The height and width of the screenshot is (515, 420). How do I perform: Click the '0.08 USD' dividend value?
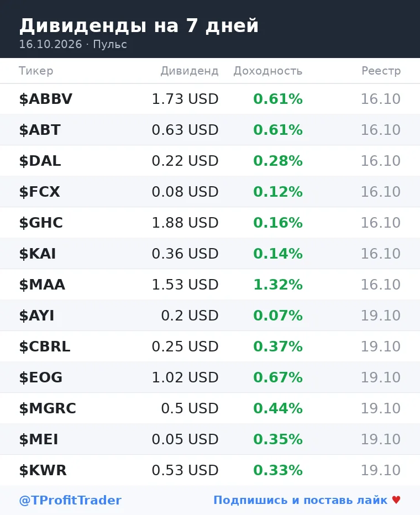(185, 192)
